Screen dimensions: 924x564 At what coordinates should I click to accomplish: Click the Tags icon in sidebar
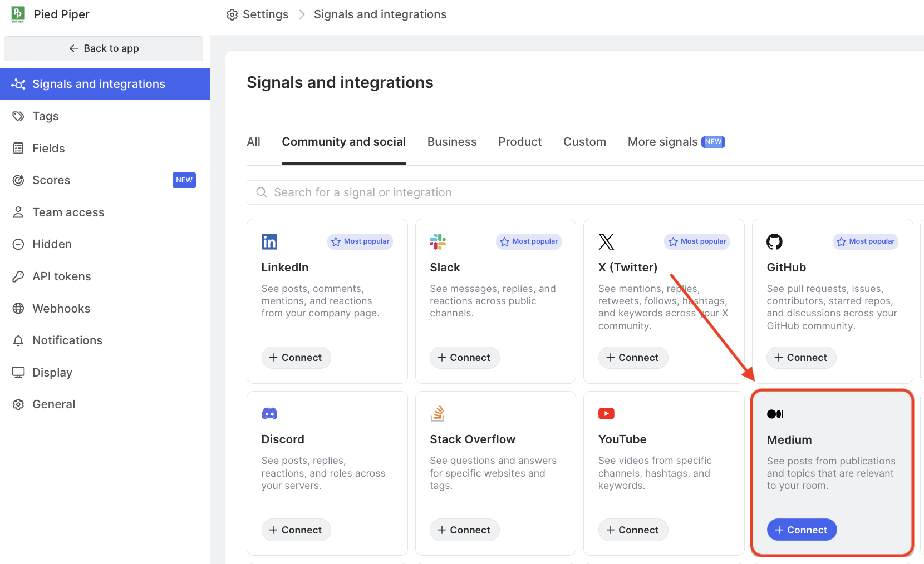[18, 116]
